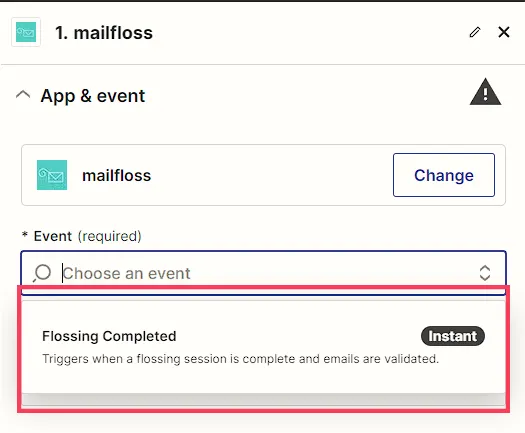The image size is (525, 433).
Task: Click the Event (required) field label
Action: pyautogui.click(x=87, y=236)
